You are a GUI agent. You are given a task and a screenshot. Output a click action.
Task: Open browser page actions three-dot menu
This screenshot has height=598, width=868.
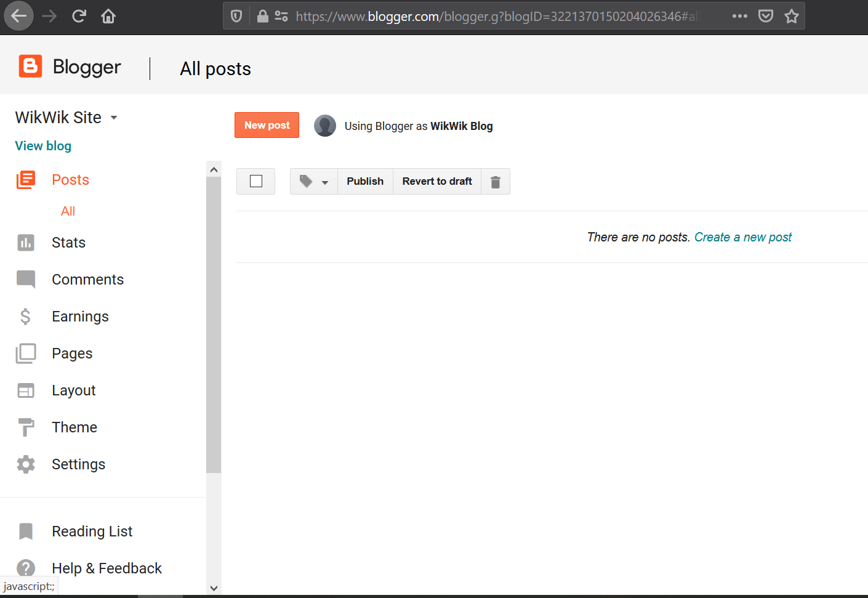pos(739,16)
